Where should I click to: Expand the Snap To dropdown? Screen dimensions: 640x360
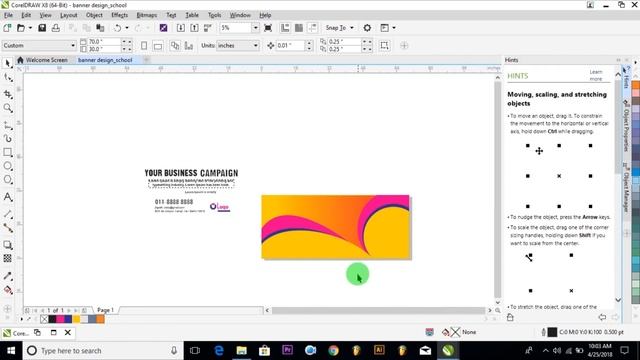click(x=352, y=28)
